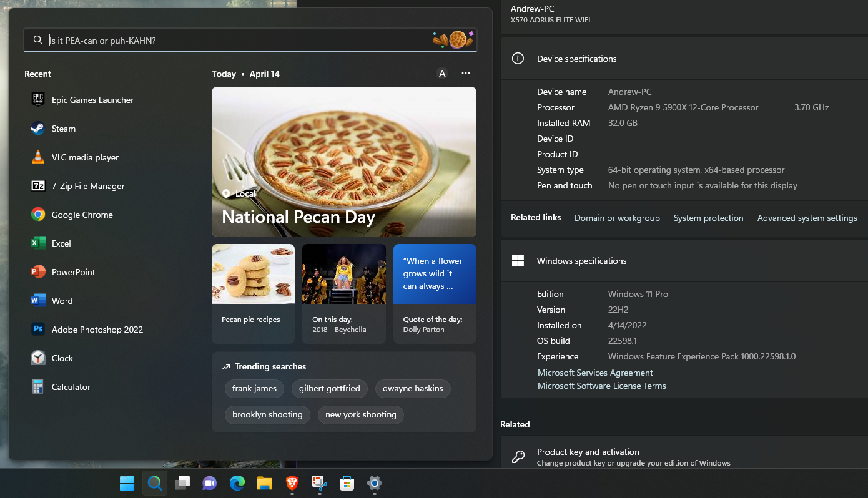868x498 pixels.
Task: Open the On this day Beychella card
Action: (x=344, y=294)
